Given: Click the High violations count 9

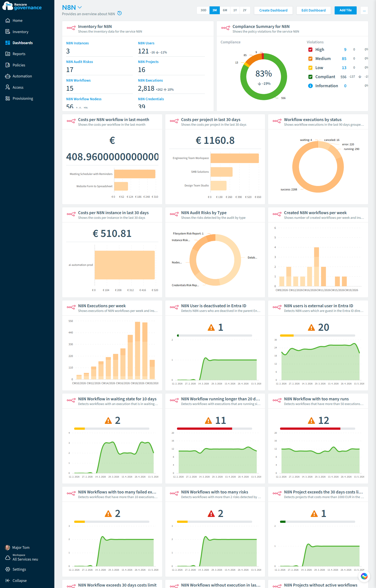Looking at the screenshot, I should [x=345, y=49].
